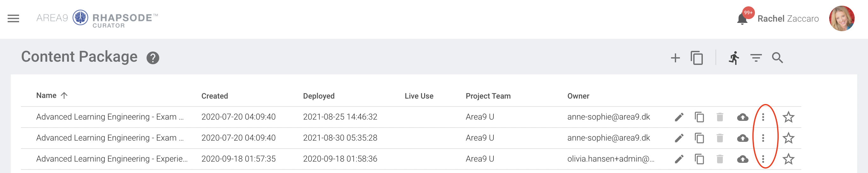Edit the first Advanced Learning Engineering row
Viewport: 868px width, 173px height.
tap(679, 117)
